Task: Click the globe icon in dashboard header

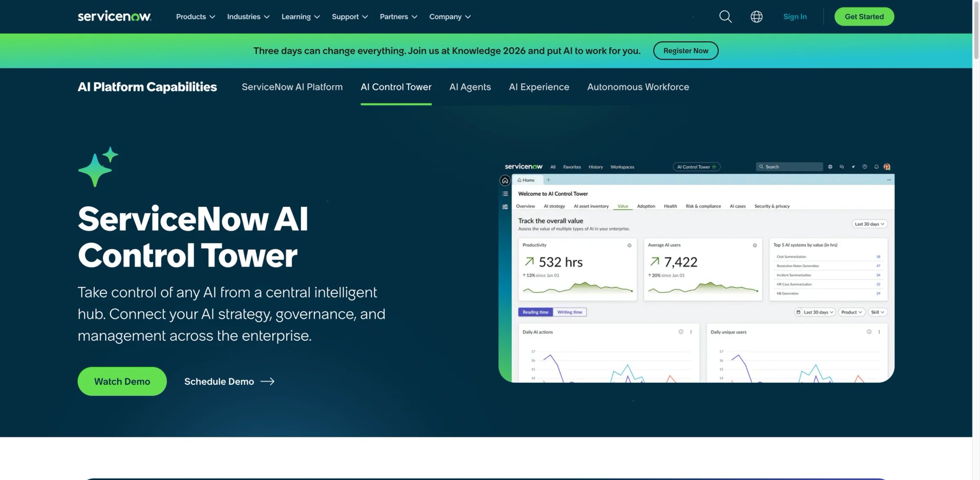Action: [x=830, y=167]
